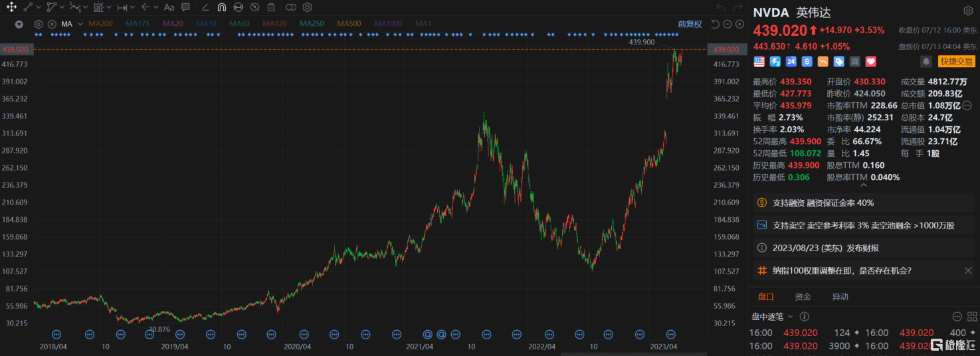
Task: Expand trend line tool options arrow
Action: point(39,7)
